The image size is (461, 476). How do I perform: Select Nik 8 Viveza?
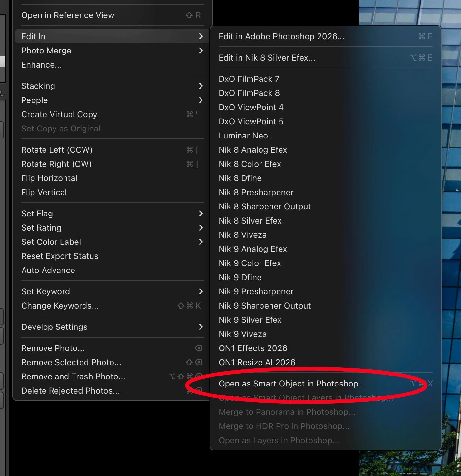326,235
